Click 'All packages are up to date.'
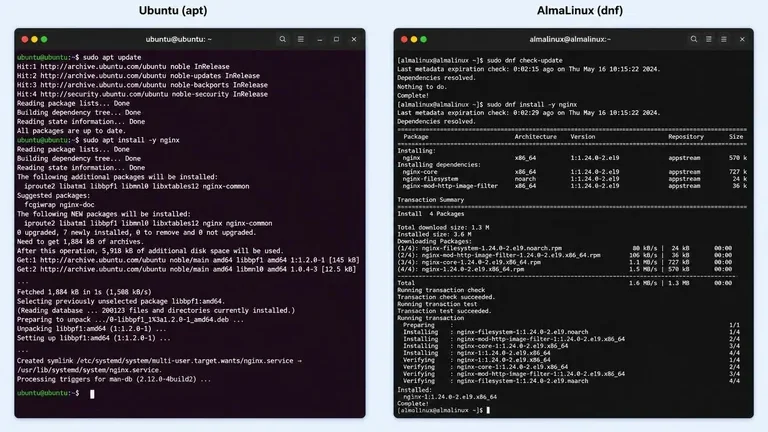Image resolution: width=768 pixels, height=432 pixels. 71,131
